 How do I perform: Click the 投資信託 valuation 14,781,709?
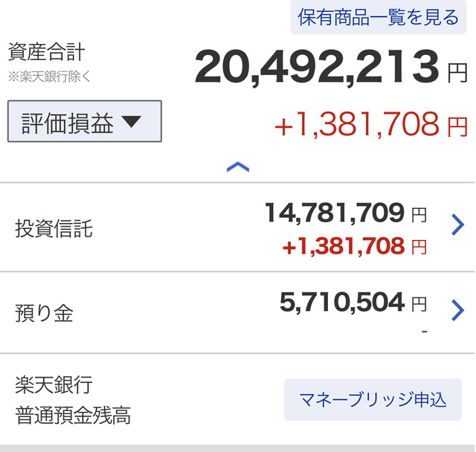click(335, 214)
